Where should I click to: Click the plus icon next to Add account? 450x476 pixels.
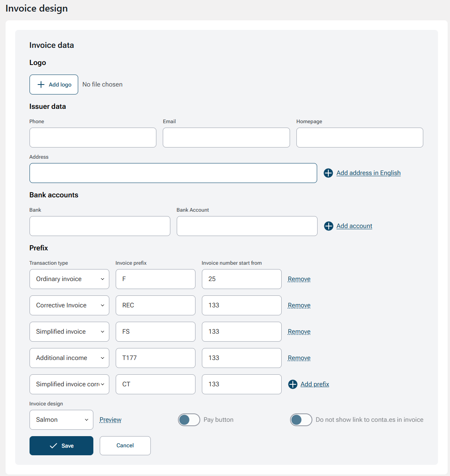(328, 226)
